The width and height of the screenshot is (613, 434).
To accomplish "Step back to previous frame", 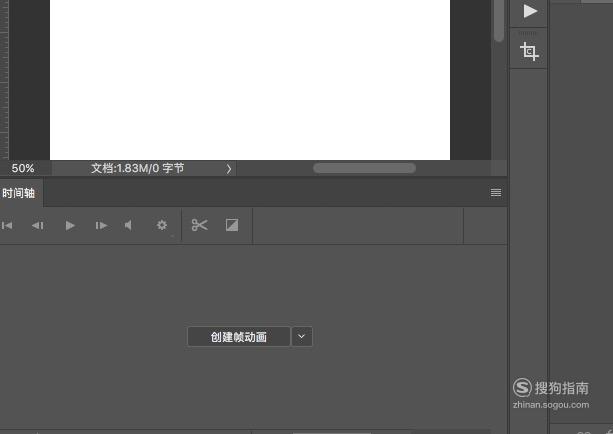I will [x=38, y=226].
